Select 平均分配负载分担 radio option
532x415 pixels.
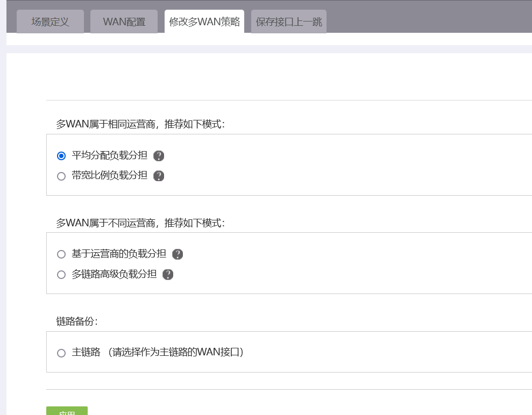(61, 156)
